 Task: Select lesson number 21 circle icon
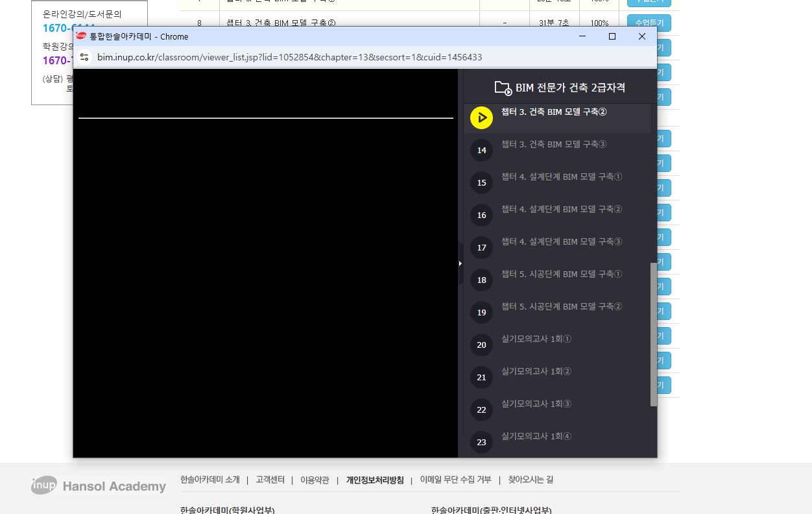(481, 377)
